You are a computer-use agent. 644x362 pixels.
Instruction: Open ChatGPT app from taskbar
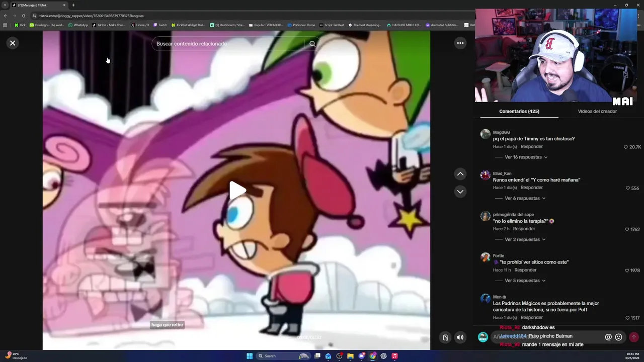point(383,356)
